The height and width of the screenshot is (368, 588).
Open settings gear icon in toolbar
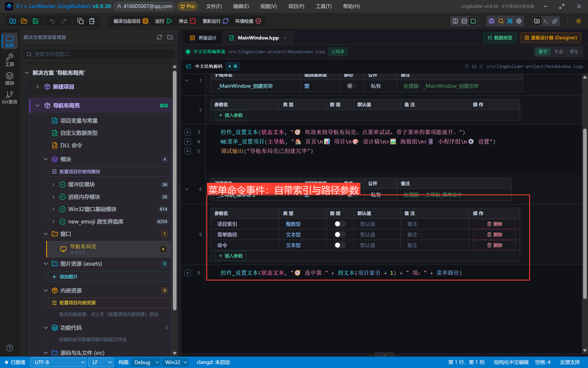click(519, 21)
